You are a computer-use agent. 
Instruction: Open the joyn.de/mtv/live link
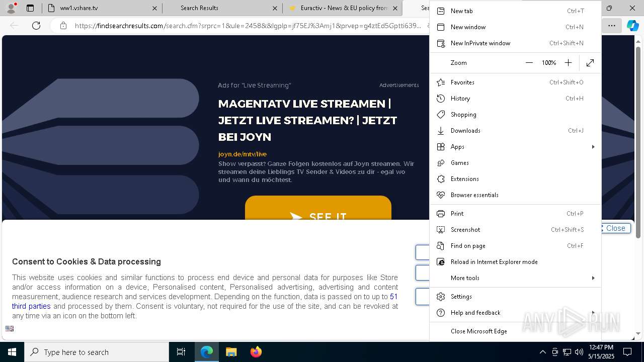click(243, 154)
